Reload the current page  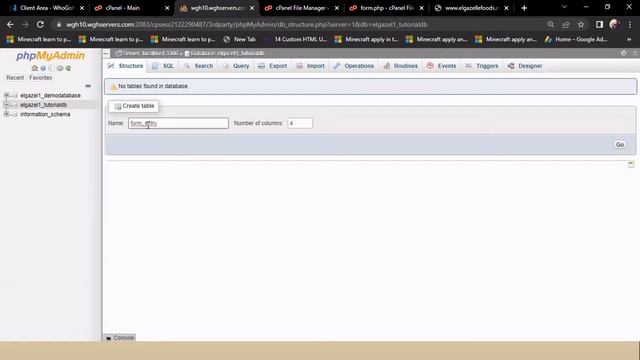pyautogui.click(x=40, y=24)
